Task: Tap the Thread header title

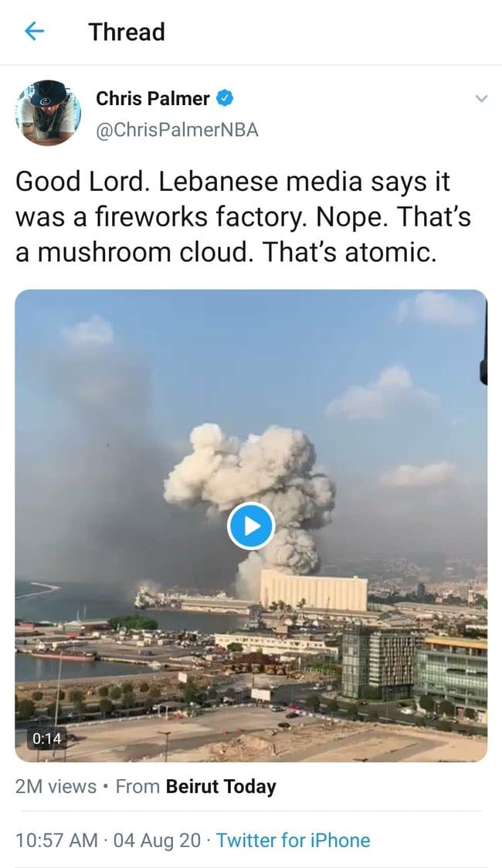Action: click(x=127, y=32)
